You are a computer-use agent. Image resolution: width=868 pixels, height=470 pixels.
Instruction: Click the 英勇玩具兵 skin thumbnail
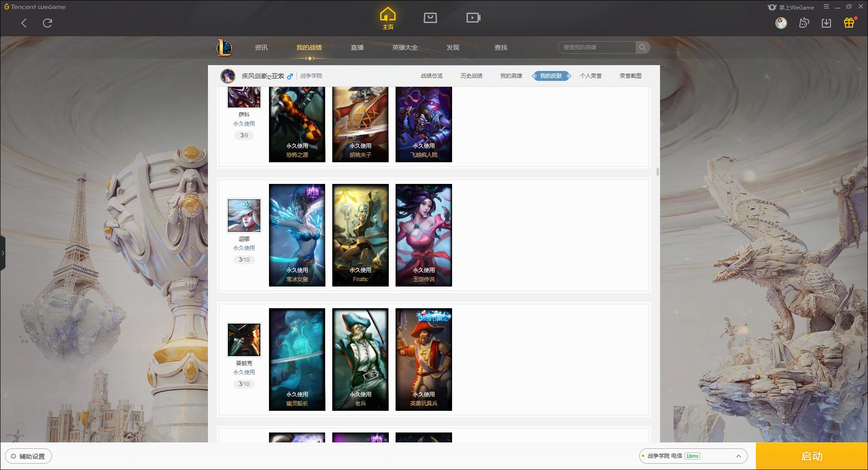(424, 359)
